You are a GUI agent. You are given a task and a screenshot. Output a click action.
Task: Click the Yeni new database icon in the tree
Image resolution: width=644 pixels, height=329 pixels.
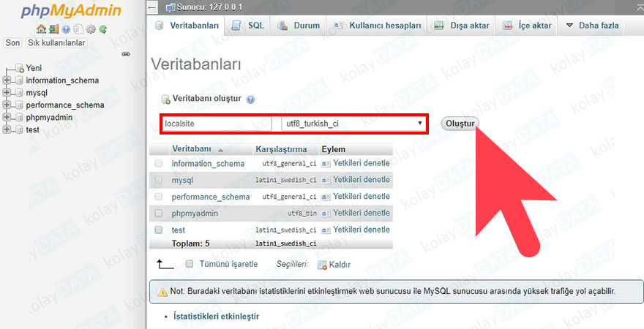point(20,68)
